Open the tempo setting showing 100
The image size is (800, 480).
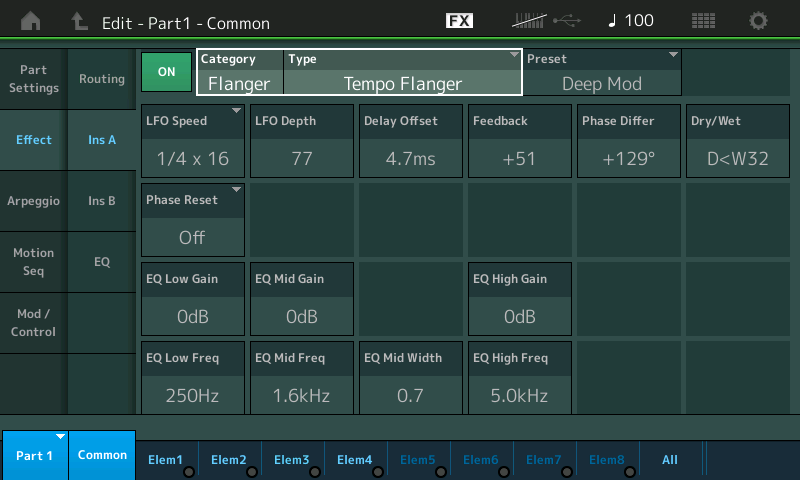(x=631, y=21)
